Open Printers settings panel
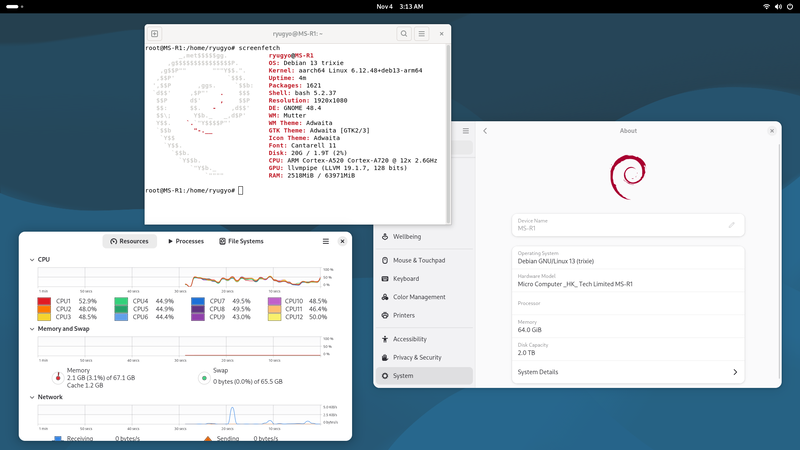This screenshot has width=800, height=450. coord(424,315)
